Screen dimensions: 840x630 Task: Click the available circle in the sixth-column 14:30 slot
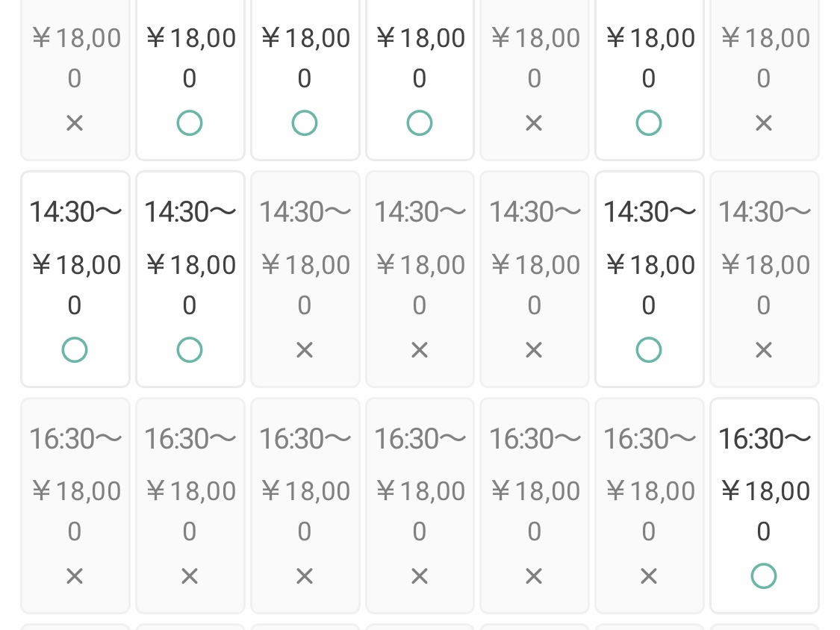point(648,349)
